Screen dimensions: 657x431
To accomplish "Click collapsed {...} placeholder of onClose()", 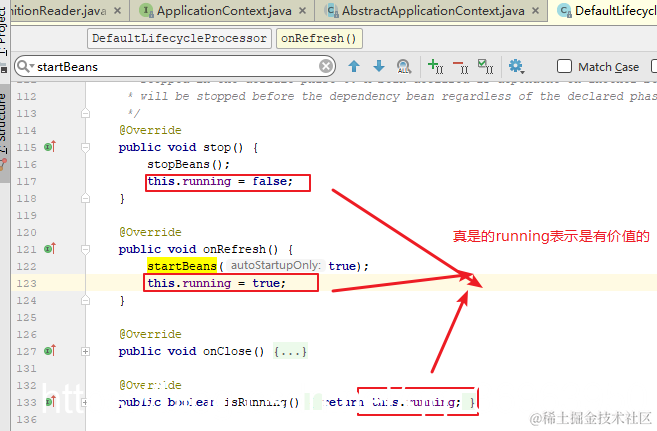I will [x=290, y=351].
